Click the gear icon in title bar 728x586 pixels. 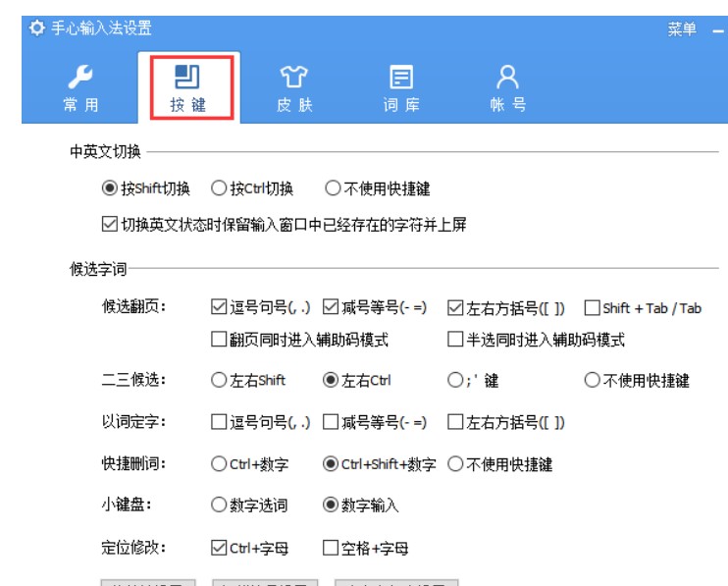coord(36,27)
